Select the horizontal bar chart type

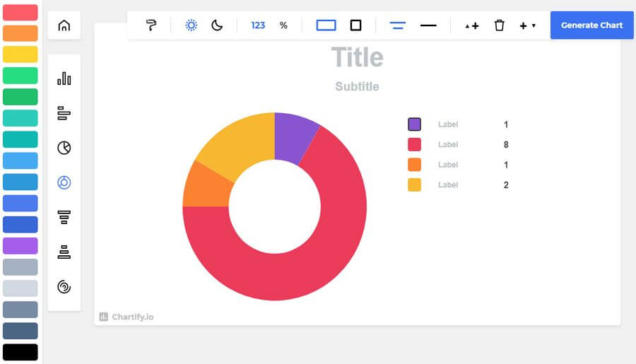(x=64, y=113)
